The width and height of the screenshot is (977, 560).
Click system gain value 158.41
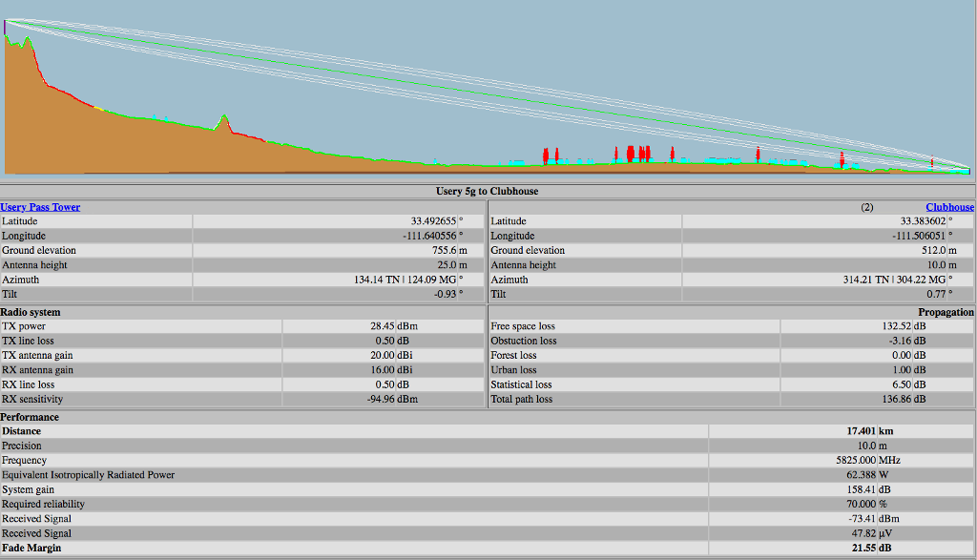(x=862, y=489)
